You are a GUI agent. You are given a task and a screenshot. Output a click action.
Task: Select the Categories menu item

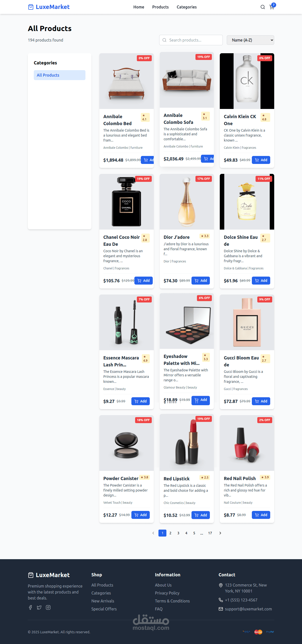coord(187,7)
